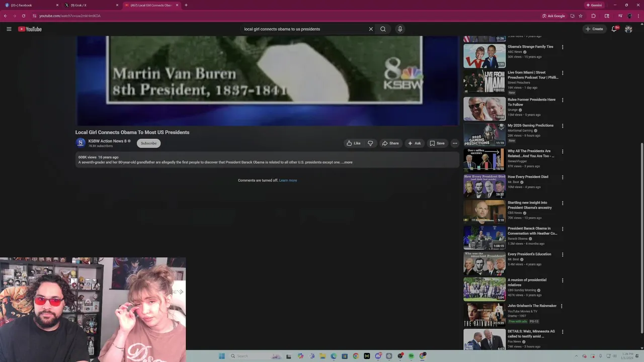Open A reunion of presidential relatives thumbnail
The image size is (644, 362).
click(485, 289)
